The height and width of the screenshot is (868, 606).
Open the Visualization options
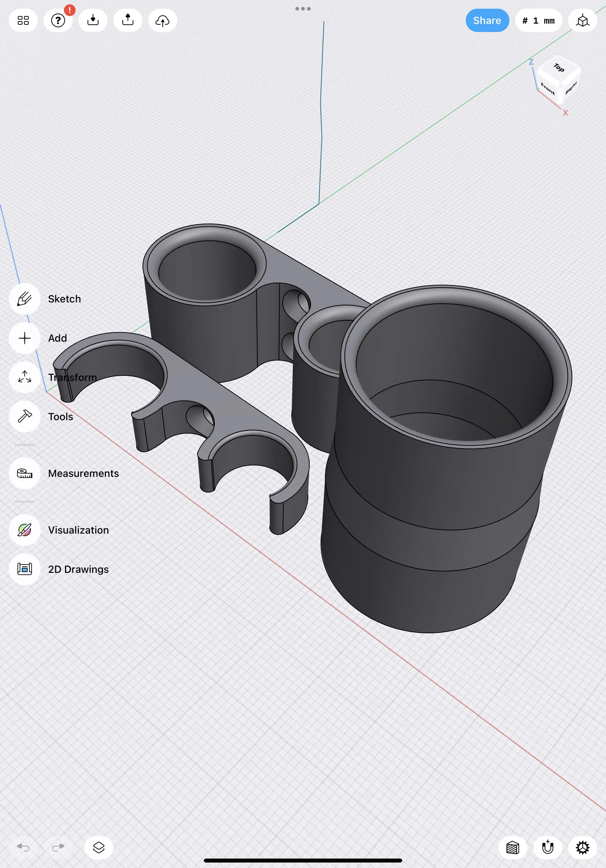tap(24, 530)
